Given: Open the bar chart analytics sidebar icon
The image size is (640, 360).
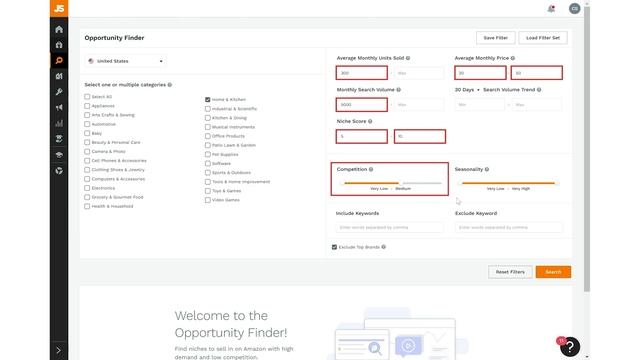Looking at the screenshot, I should coord(59,123).
